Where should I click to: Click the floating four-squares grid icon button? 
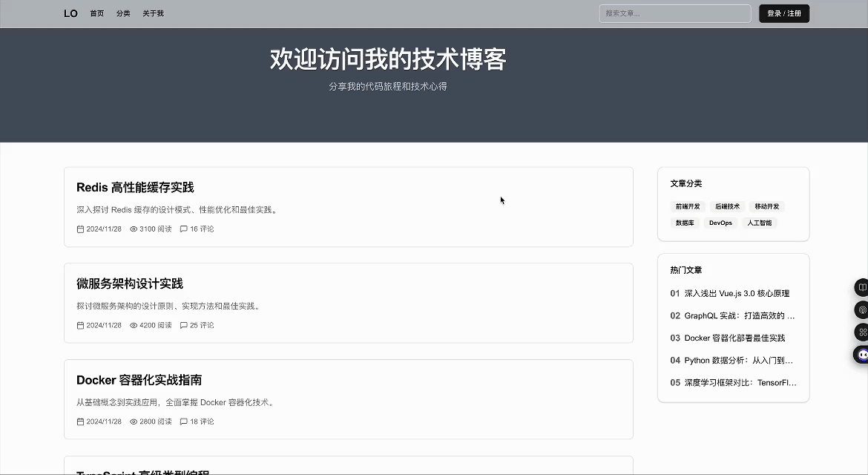click(861, 332)
